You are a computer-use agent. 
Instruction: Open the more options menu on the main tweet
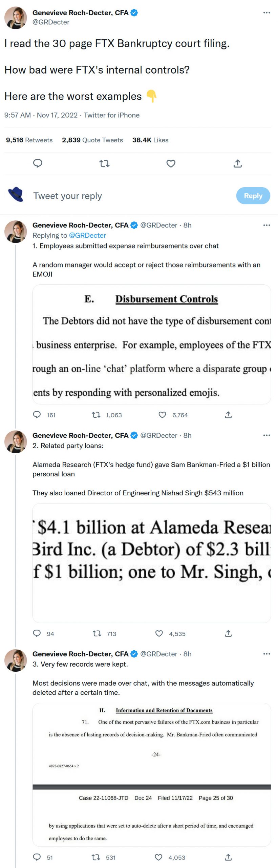pyautogui.click(x=266, y=13)
